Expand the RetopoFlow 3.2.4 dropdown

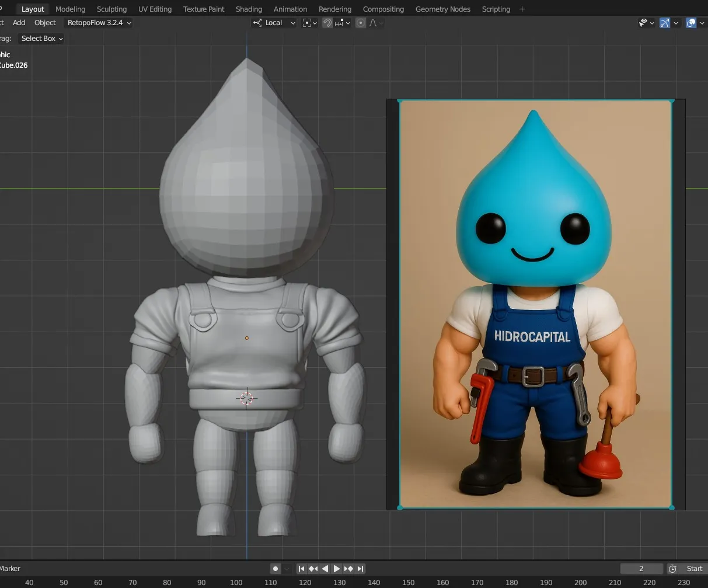click(x=99, y=23)
